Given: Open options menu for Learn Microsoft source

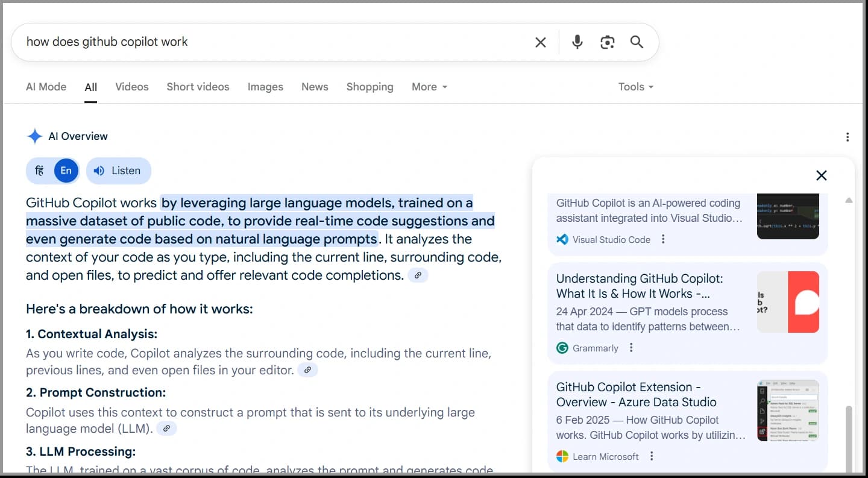Looking at the screenshot, I should pyautogui.click(x=652, y=456).
